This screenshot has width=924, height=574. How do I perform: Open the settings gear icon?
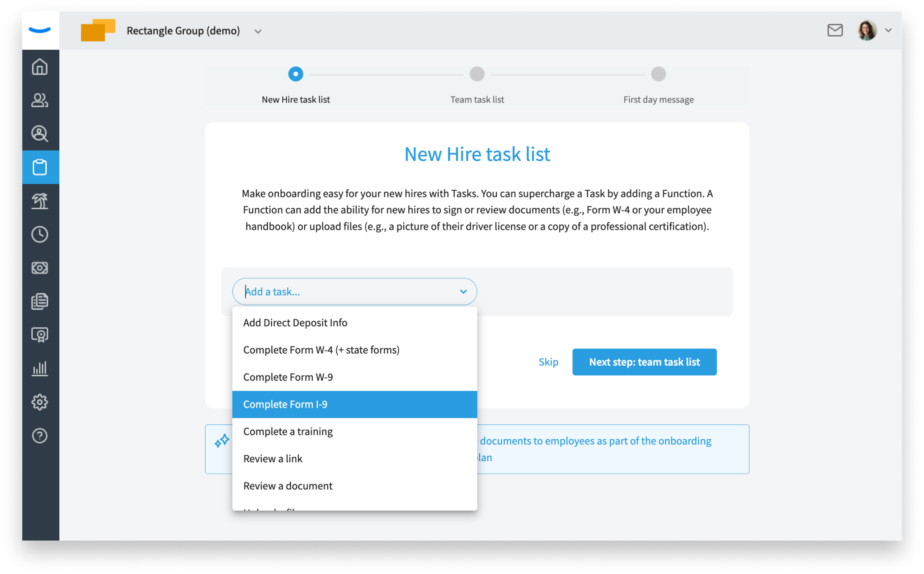pos(40,402)
